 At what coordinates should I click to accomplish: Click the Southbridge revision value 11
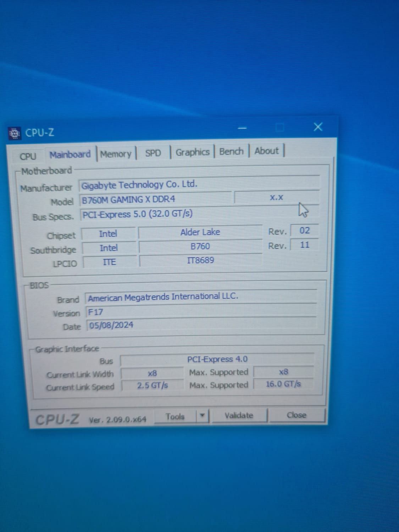coord(305,245)
